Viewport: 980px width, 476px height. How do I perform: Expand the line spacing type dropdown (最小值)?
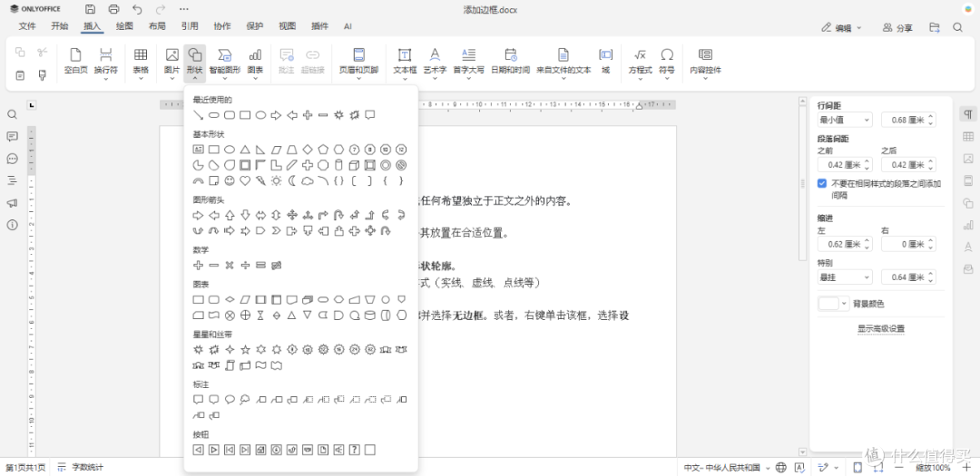[x=845, y=120]
